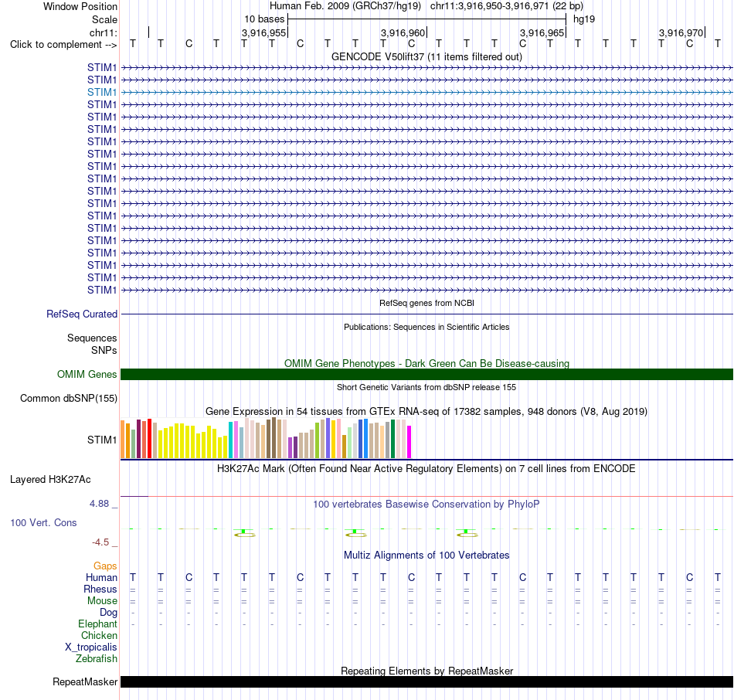The image size is (734, 700).
Task: Open Repeating Elements by RepeatMasker title
Action: 426,671
